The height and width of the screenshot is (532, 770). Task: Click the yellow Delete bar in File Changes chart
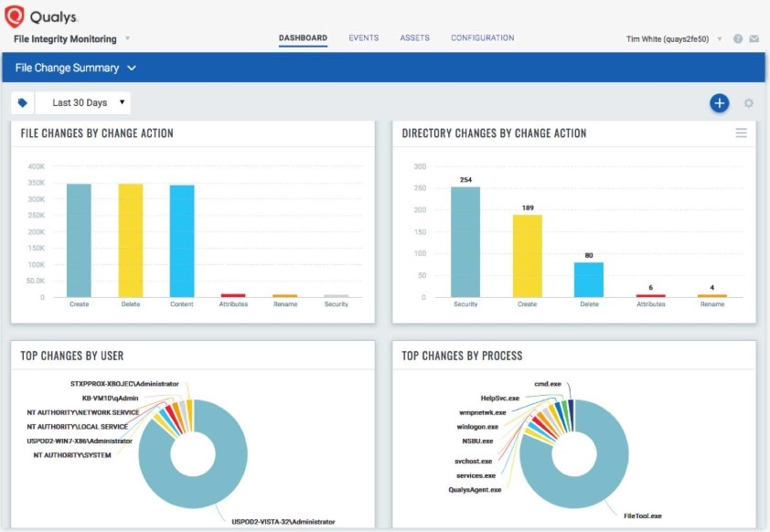131,240
